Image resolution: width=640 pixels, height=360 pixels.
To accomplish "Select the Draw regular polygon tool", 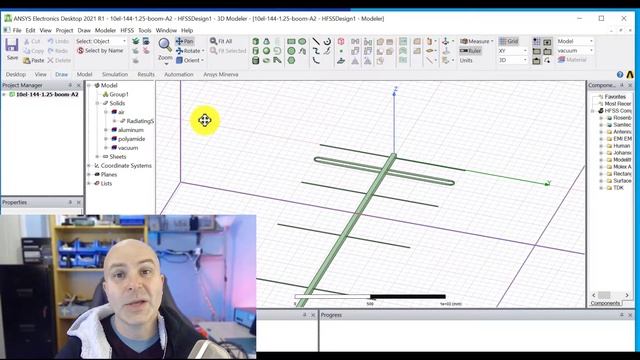I will 291,60.
